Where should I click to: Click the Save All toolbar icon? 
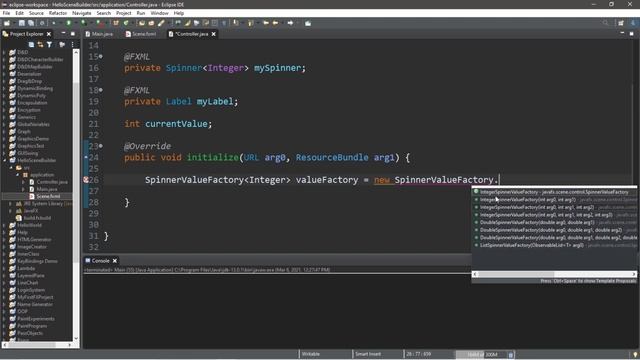tap(31, 23)
